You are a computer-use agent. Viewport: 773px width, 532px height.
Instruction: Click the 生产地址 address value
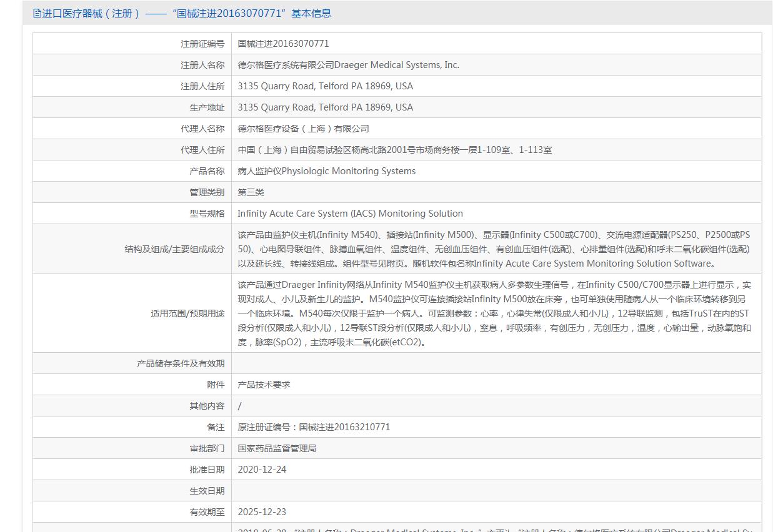(x=325, y=107)
